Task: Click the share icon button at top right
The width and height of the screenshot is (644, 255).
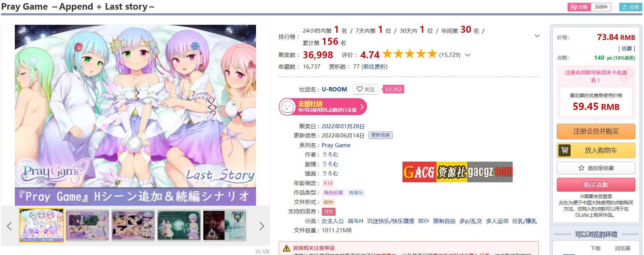Action: [x=631, y=7]
